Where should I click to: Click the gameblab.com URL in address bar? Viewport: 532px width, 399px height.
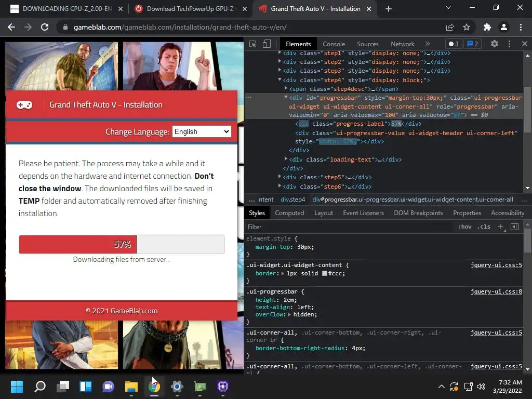tap(180, 27)
